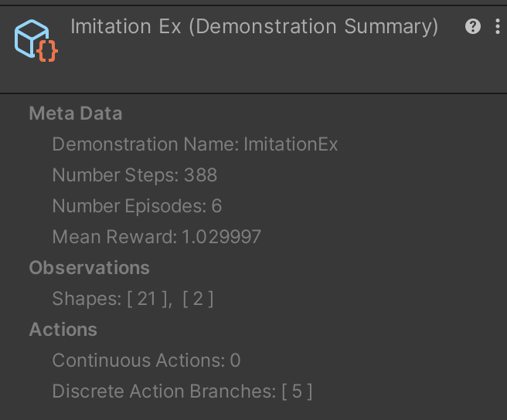Viewport: 507px width, 420px height.
Task: Select the Continuous Actions: 0 line
Action: point(147,361)
